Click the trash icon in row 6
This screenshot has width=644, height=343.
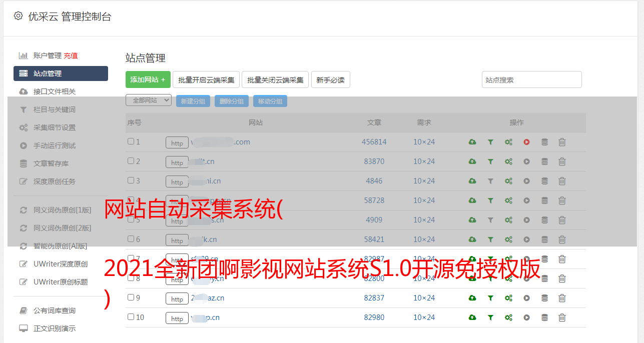(562, 239)
